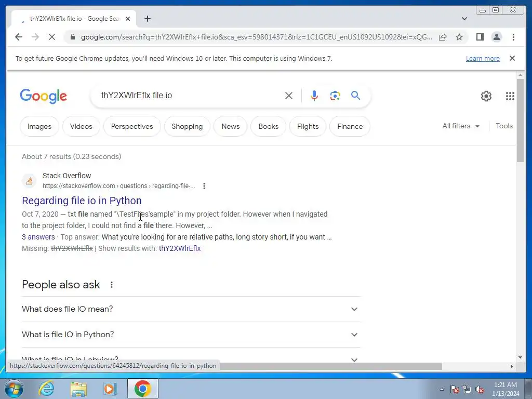The image size is (532, 399).
Task: Click the Google logo
Action: pyautogui.click(x=44, y=96)
